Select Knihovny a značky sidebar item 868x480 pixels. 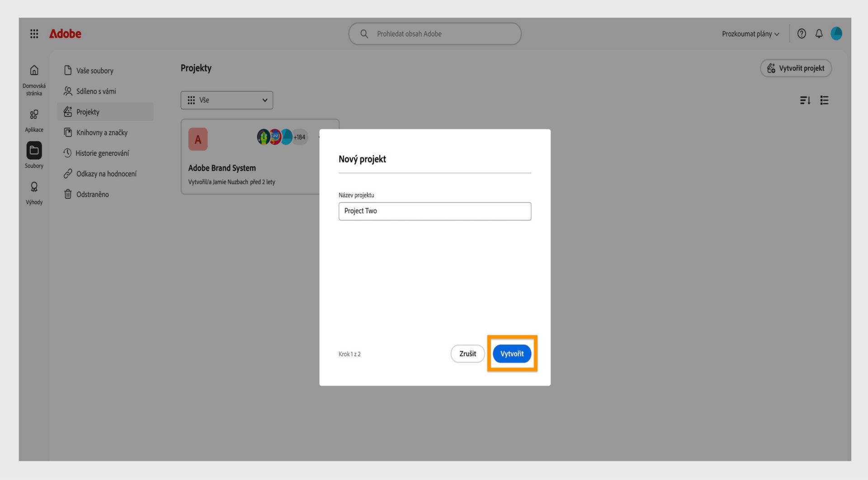[x=102, y=133]
